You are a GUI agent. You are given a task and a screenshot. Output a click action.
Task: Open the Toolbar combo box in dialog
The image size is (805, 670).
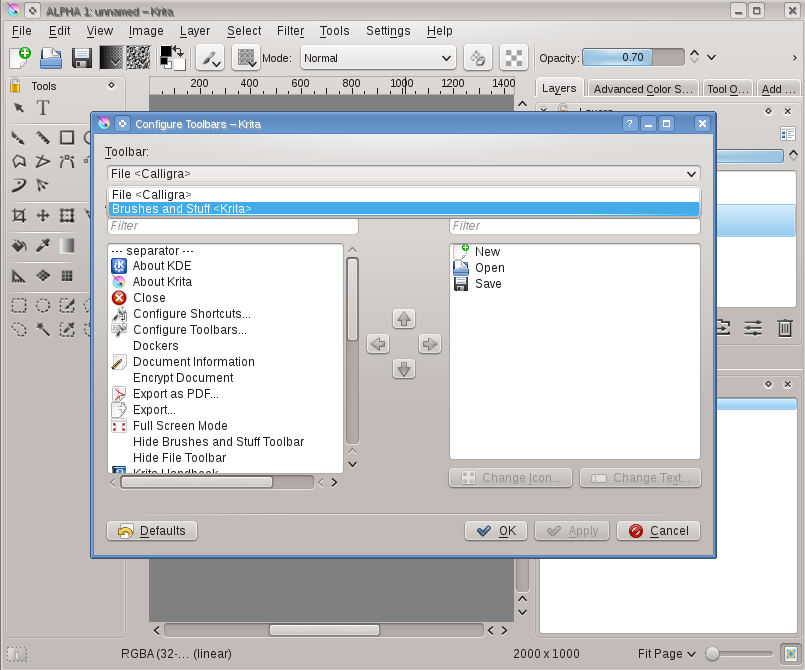(x=404, y=174)
